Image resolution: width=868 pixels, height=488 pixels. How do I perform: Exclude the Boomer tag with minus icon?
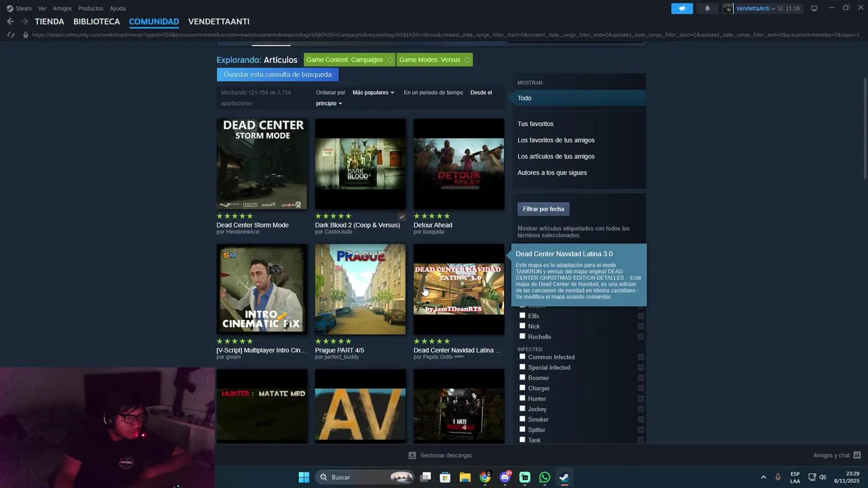(x=641, y=378)
